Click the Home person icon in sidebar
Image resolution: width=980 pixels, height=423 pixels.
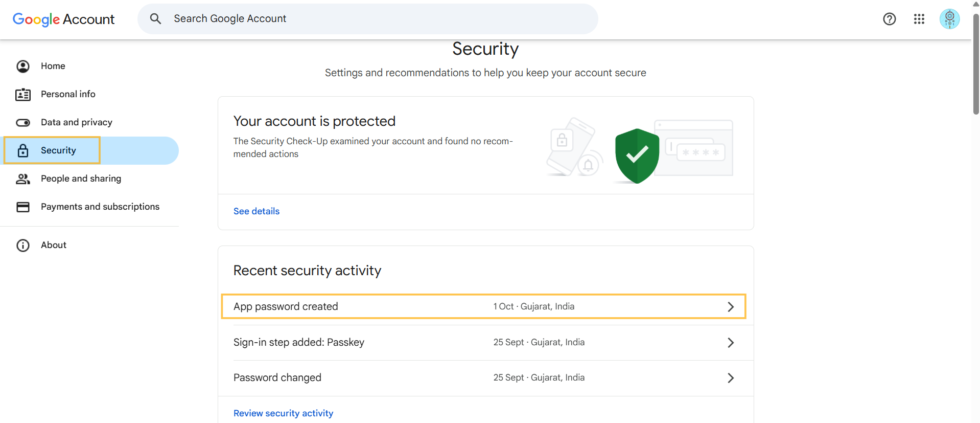[23, 66]
